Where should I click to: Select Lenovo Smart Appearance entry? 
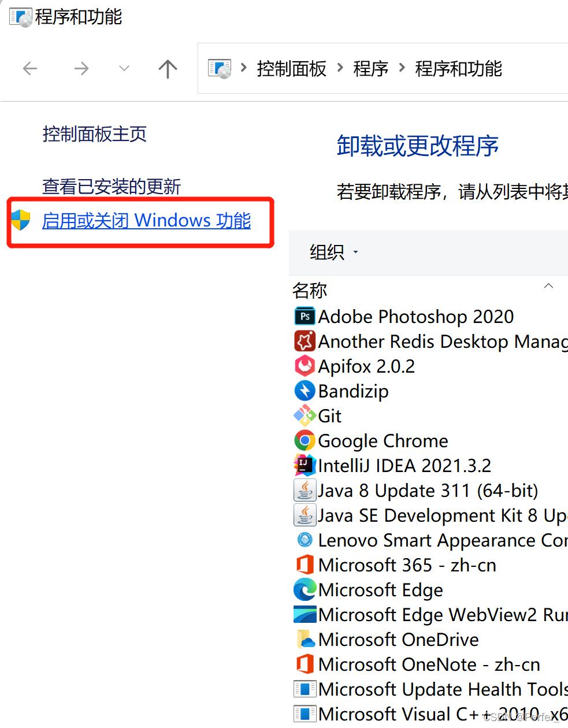click(x=443, y=540)
